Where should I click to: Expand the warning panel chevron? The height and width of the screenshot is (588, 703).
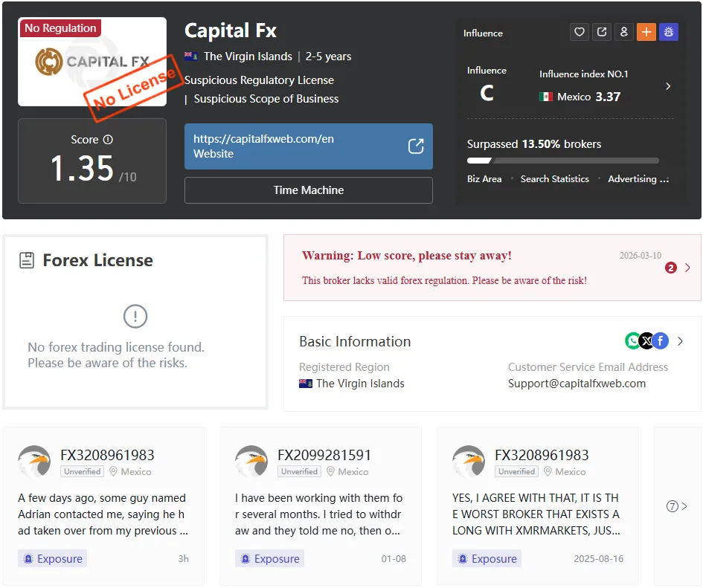point(687,268)
